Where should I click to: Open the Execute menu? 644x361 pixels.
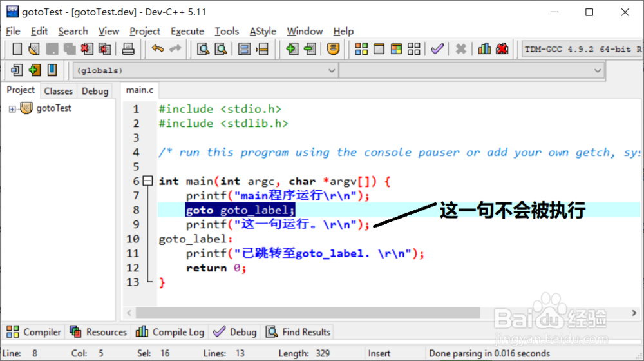187,31
